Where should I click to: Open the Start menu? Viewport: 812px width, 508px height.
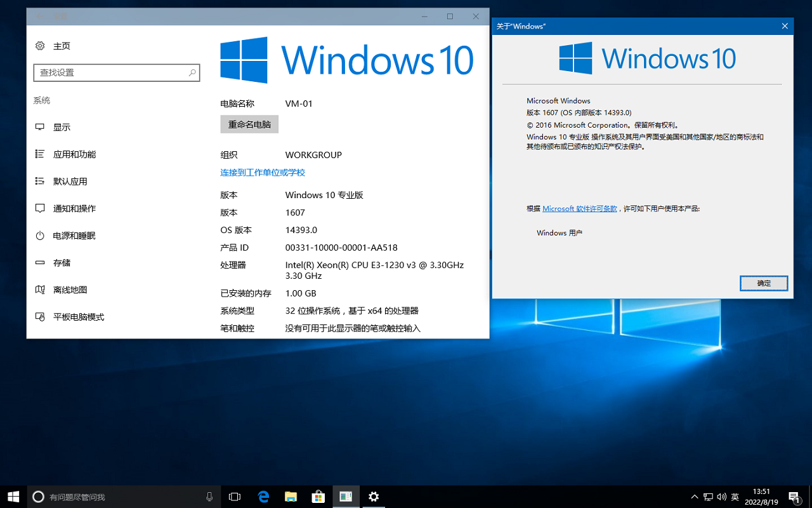coord(13,497)
